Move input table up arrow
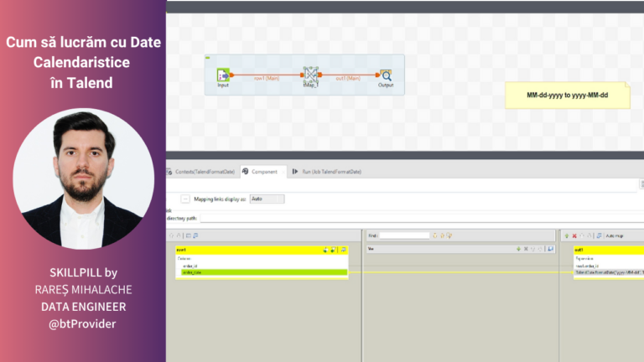 [172, 235]
